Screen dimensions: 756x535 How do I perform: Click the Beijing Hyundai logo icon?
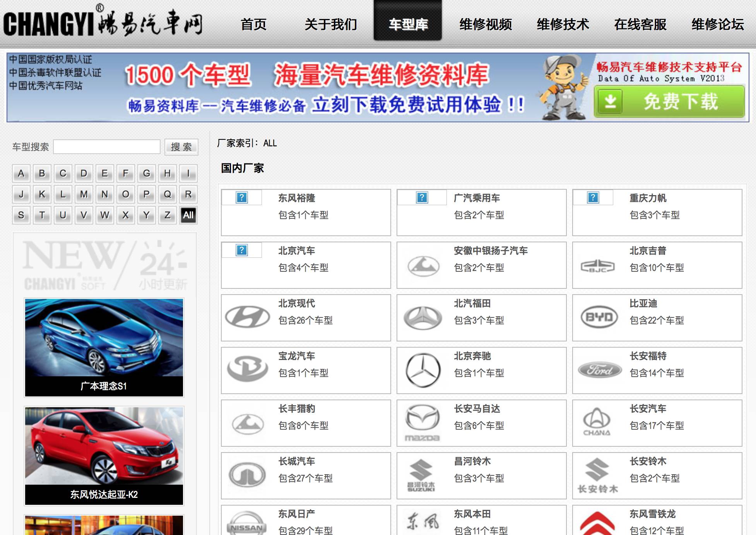tap(247, 317)
